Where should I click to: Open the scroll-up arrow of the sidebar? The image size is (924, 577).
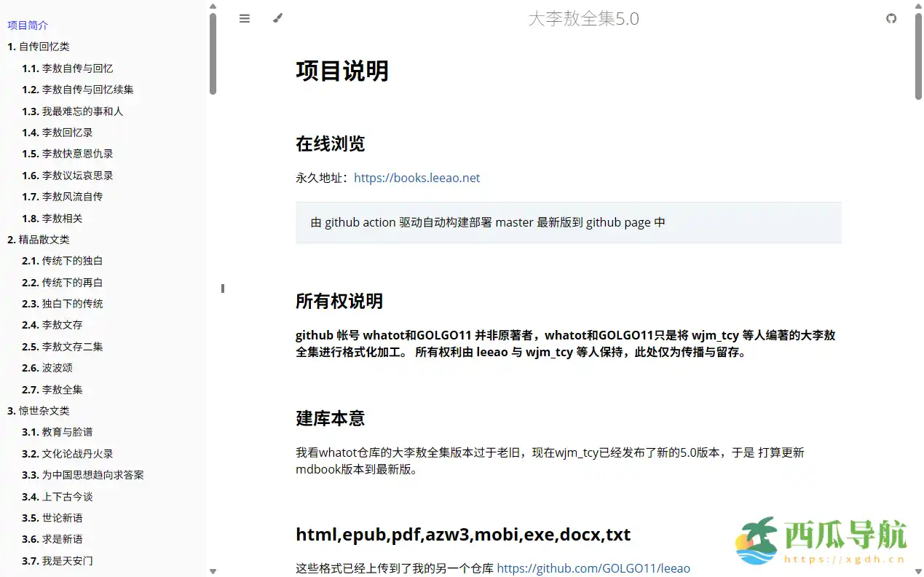(213, 6)
